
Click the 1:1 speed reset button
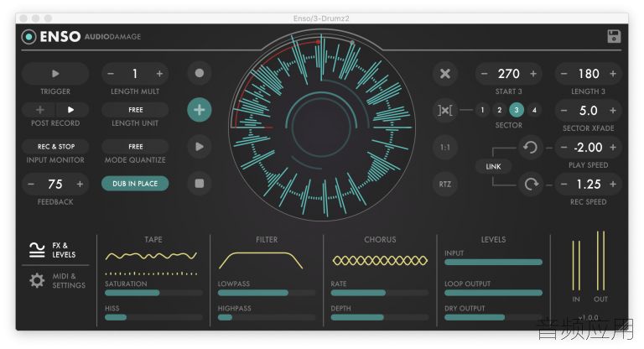(x=444, y=147)
